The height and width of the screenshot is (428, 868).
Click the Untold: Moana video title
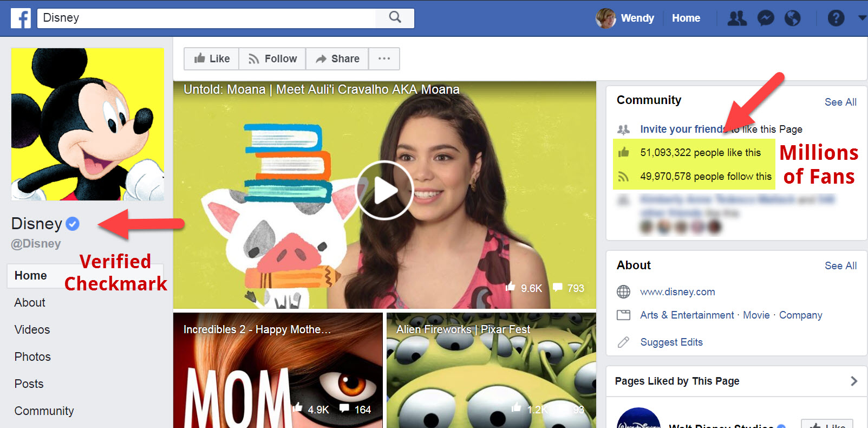pos(321,89)
